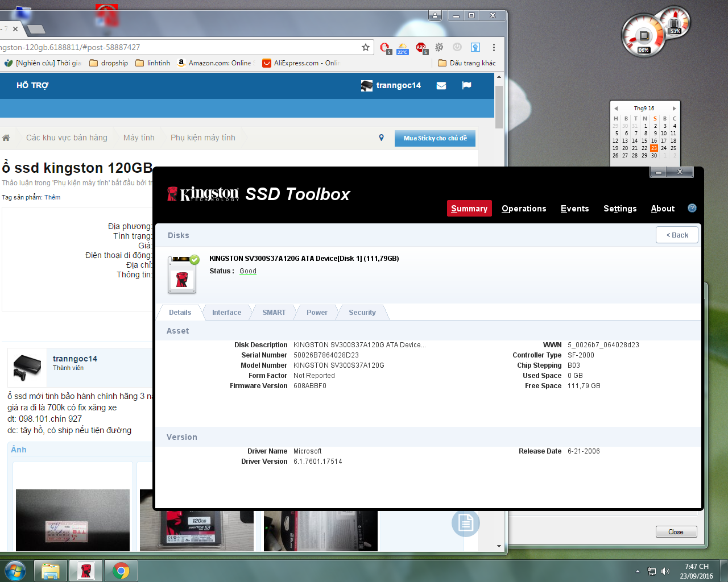The image size is (728, 582).
Task: Select day 23 in the calendar gadget
Action: pyautogui.click(x=654, y=148)
